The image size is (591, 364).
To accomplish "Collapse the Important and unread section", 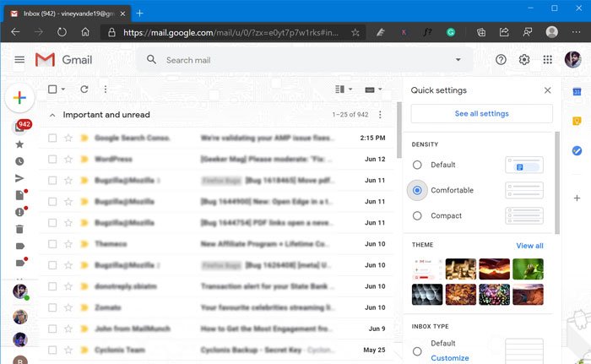I will tap(52, 115).
